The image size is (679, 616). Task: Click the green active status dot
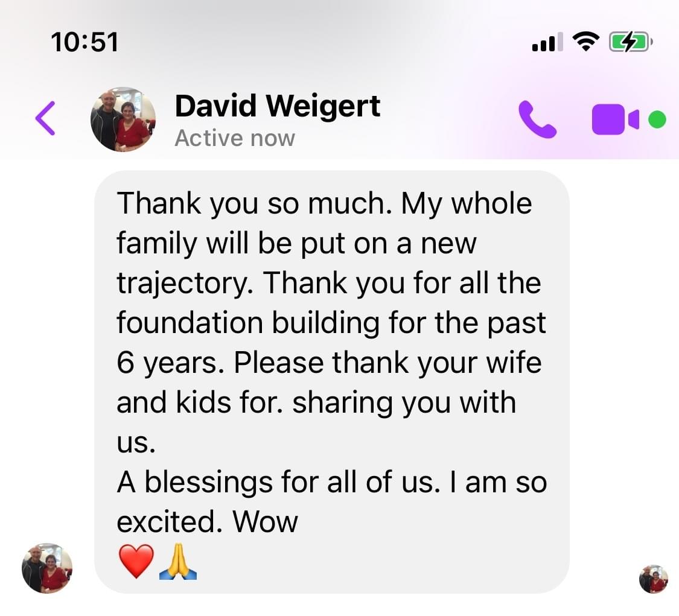(657, 119)
